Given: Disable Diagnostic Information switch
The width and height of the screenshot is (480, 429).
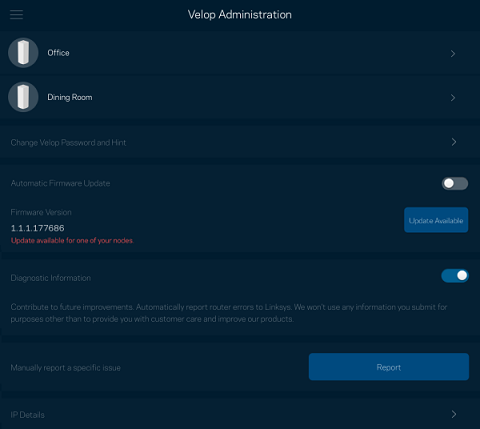Looking at the screenshot, I should coord(455,276).
